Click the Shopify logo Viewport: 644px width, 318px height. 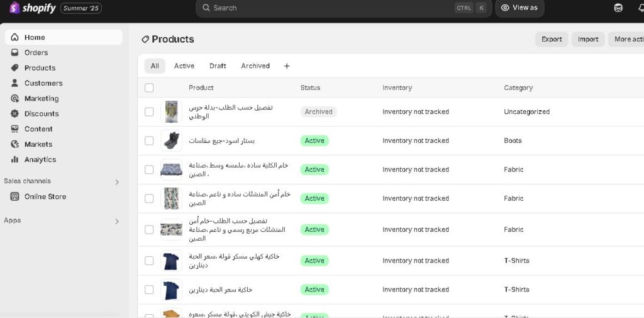pyautogui.click(x=32, y=8)
